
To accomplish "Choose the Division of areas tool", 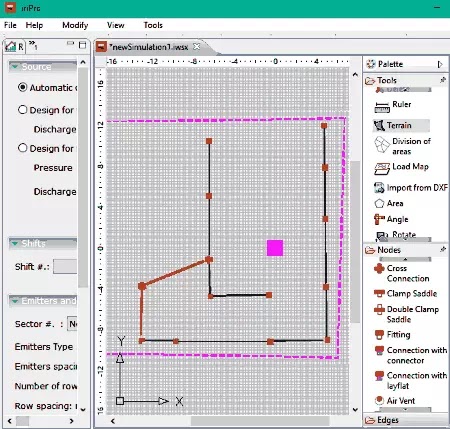I will (402, 146).
